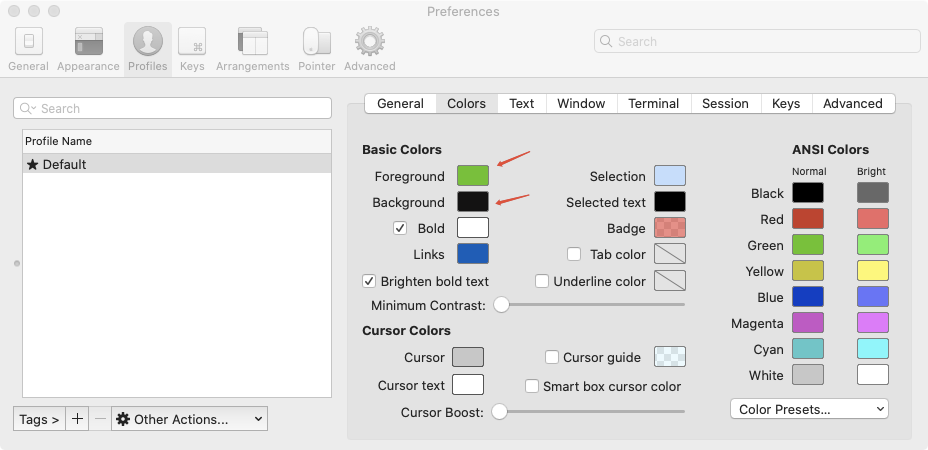This screenshot has width=928, height=450.
Task: Focus the profile list search field
Action: [172, 108]
